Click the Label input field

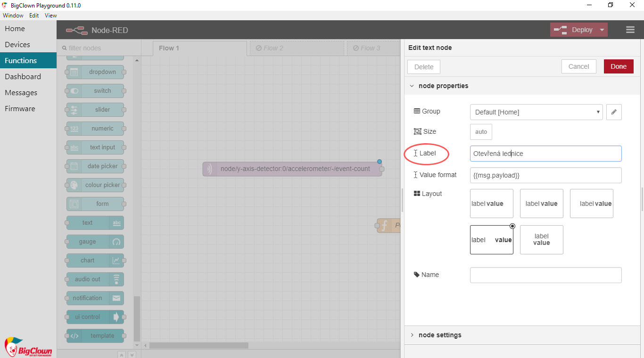point(545,154)
